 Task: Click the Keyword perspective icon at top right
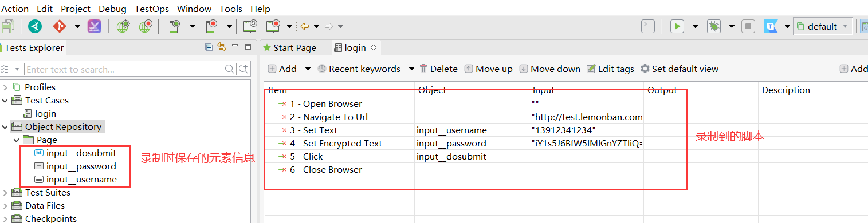(863, 26)
